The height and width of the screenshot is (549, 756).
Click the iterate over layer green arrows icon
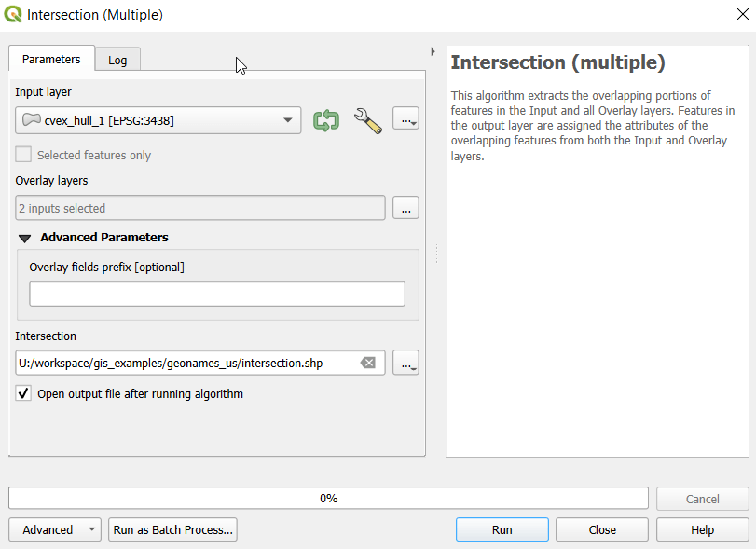point(325,120)
